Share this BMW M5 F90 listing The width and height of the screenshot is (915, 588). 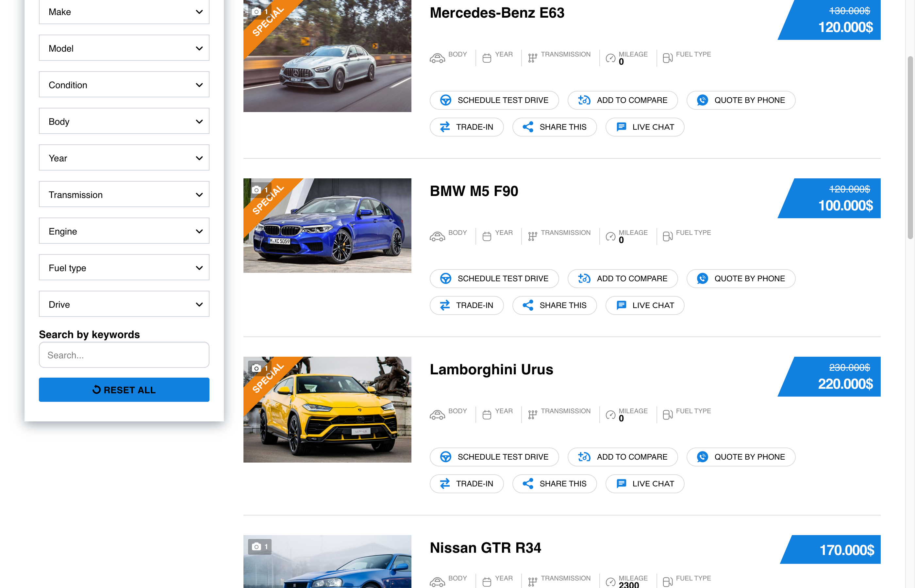[555, 305]
